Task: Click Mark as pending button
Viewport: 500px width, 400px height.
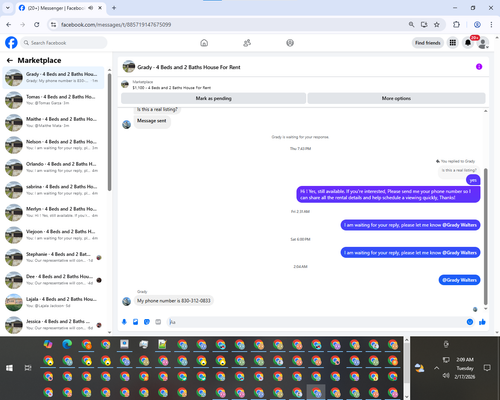Action: 213,98
